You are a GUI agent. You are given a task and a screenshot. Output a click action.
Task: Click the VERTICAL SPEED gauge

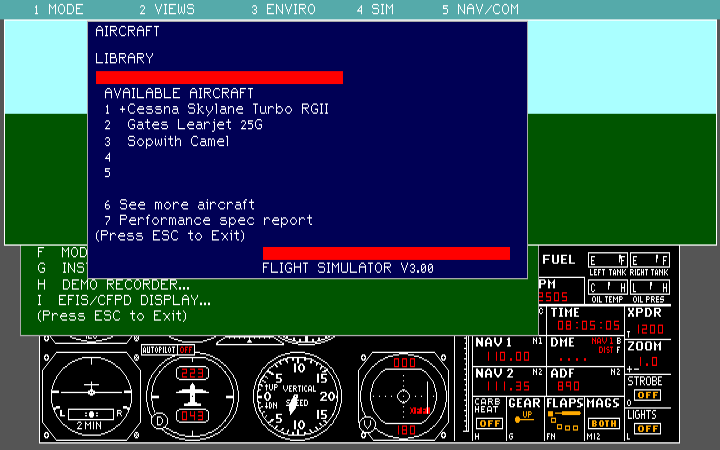click(298, 396)
